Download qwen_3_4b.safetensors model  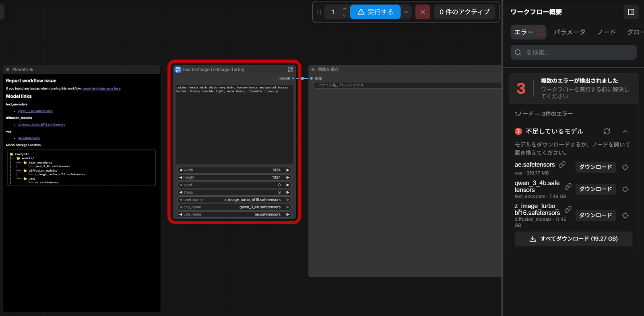click(x=596, y=189)
